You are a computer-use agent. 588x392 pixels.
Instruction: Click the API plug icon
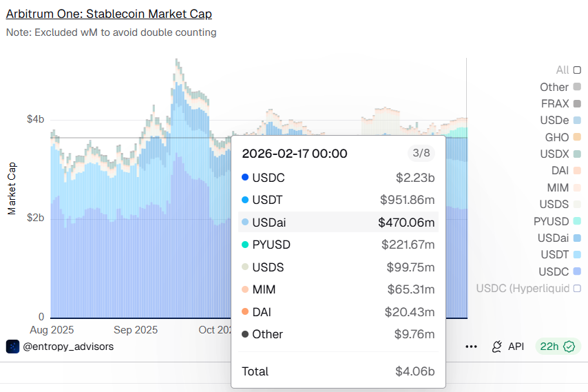[x=496, y=347]
